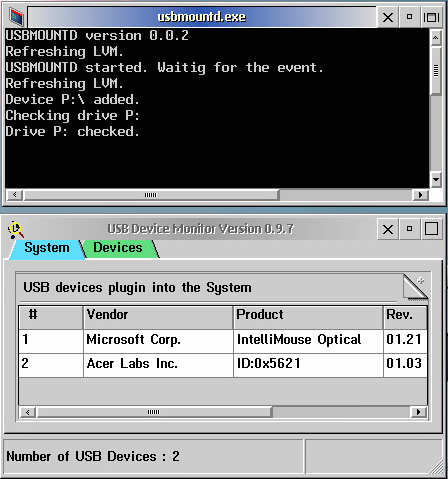
Task: Switch to the Devices tab
Action: (x=118, y=248)
